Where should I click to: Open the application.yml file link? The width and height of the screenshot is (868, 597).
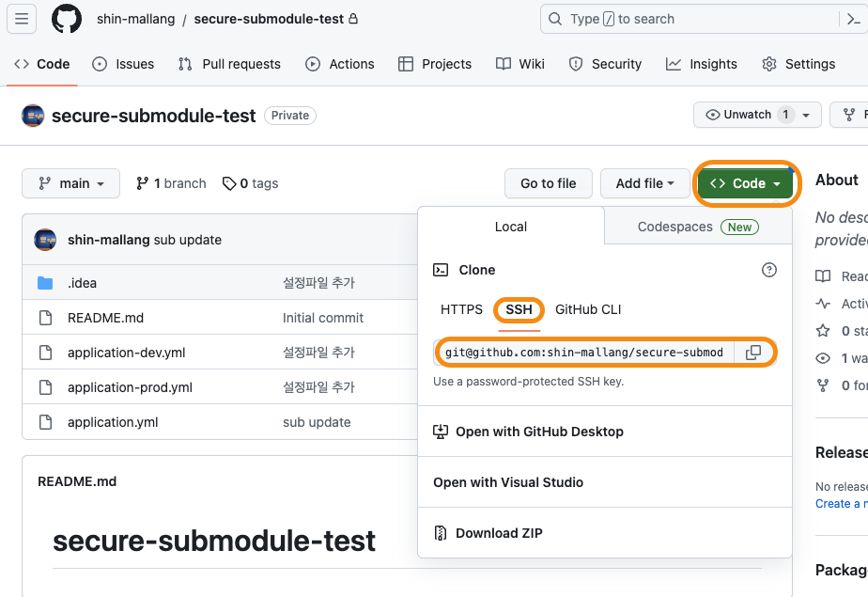(113, 422)
